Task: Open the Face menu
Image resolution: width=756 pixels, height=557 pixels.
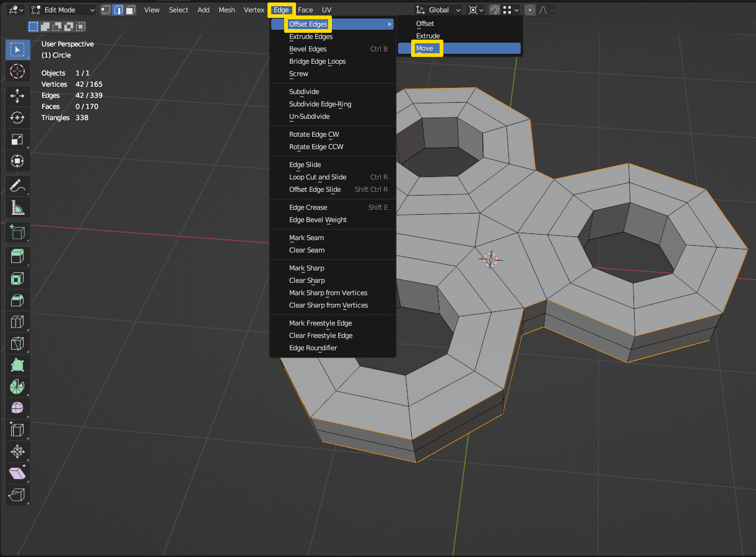Action: coord(305,9)
